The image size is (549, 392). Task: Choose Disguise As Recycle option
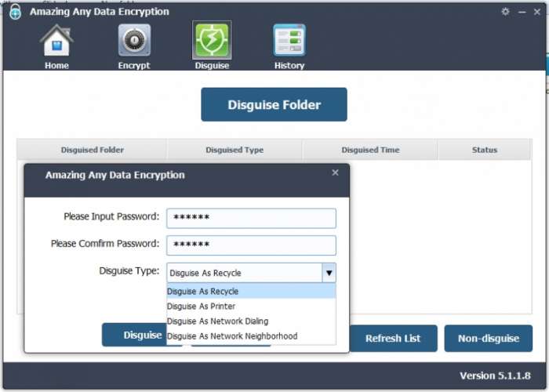[x=251, y=291]
